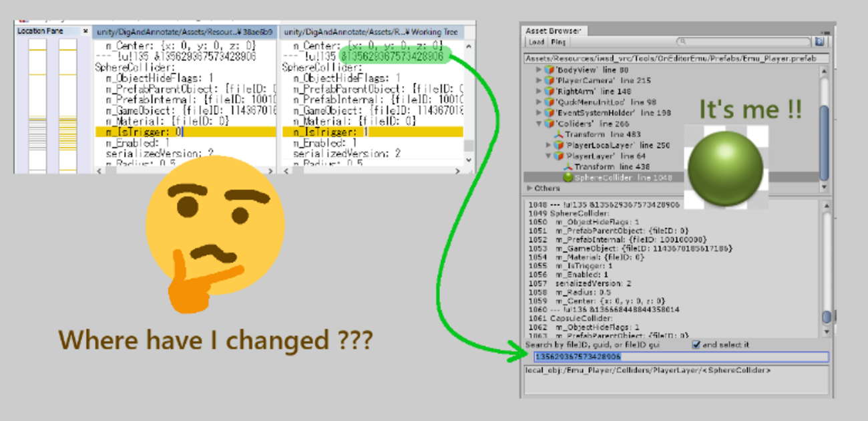Click 'm_IsTrigger: 1' line in Working Tree pane

pyautogui.click(x=372, y=132)
